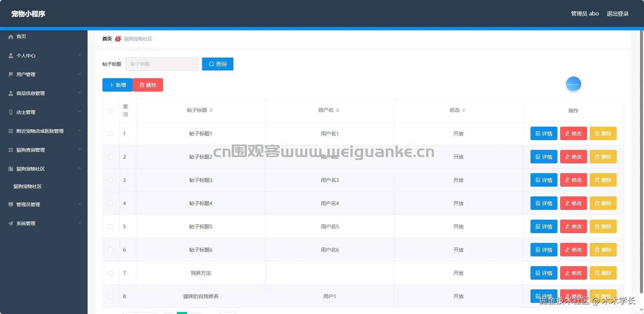Select the header select-all checkbox
This screenshot has width=644, height=314.
click(x=111, y=111)
